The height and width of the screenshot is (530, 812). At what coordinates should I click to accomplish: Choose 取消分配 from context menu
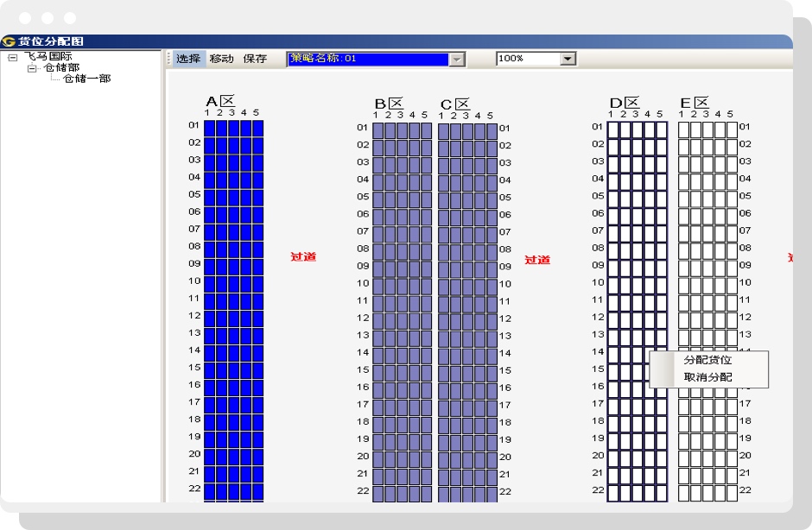click(707, 377)
